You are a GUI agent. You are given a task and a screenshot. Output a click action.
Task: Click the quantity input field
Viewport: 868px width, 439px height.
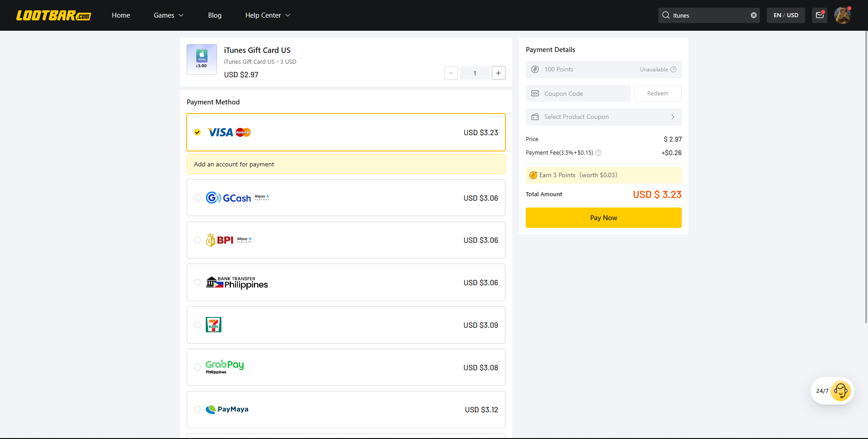click(475, 73)
